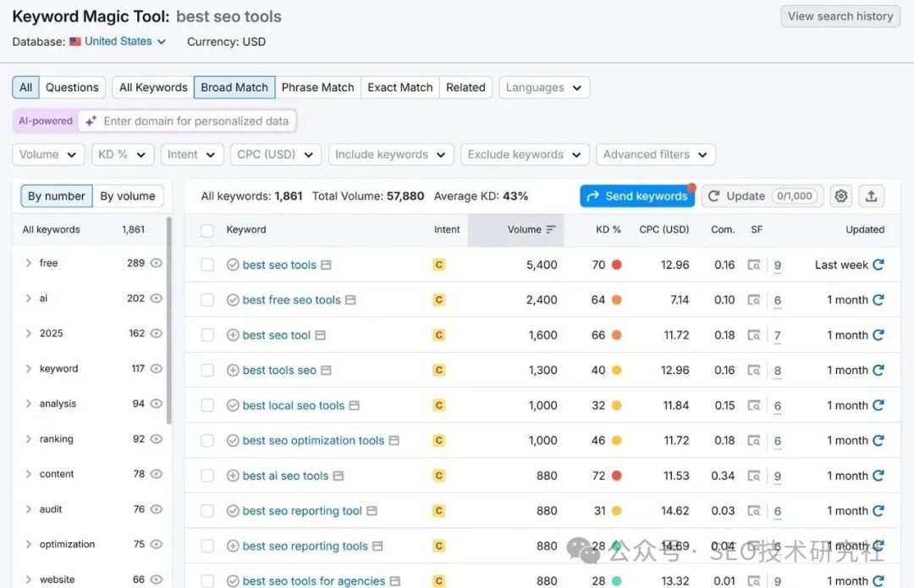Open the Languages dropdown
Image resolution: width=914 pixels, height=588 pixels.
click(x=544, y=87)
